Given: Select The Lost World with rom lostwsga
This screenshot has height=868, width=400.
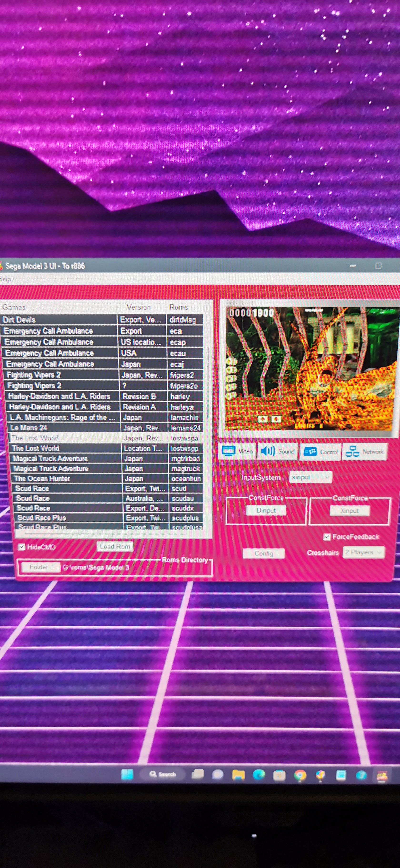Looking at the screenshot, I should point(106,438).
